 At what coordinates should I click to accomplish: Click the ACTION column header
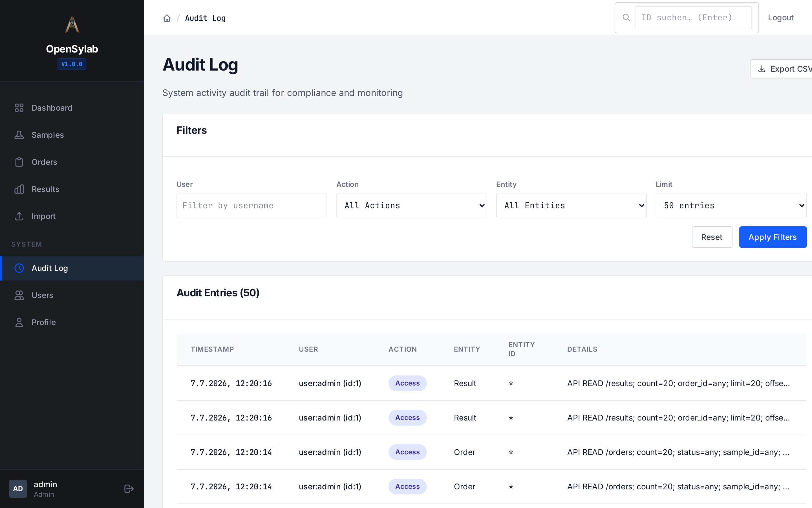[403, 349]
